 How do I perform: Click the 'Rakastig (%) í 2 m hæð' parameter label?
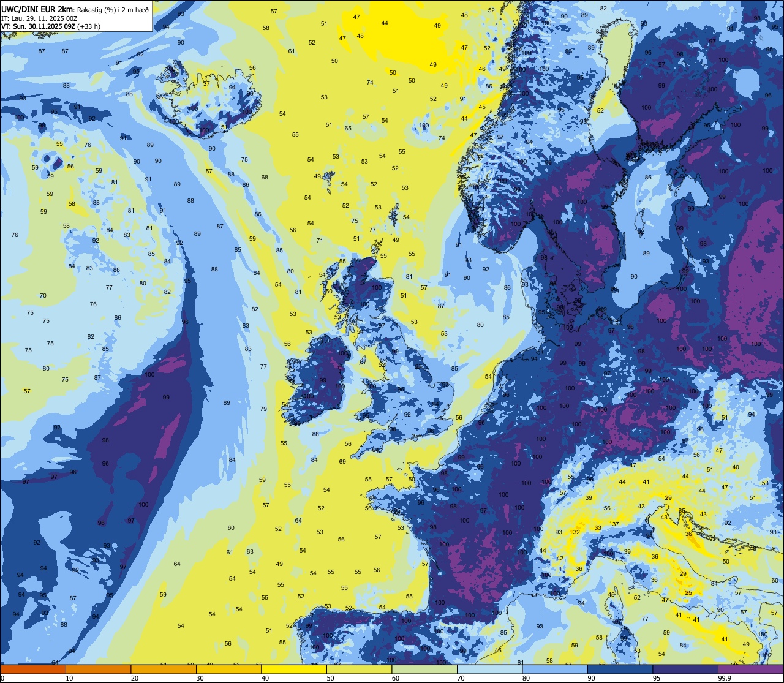tap(113, 9)
